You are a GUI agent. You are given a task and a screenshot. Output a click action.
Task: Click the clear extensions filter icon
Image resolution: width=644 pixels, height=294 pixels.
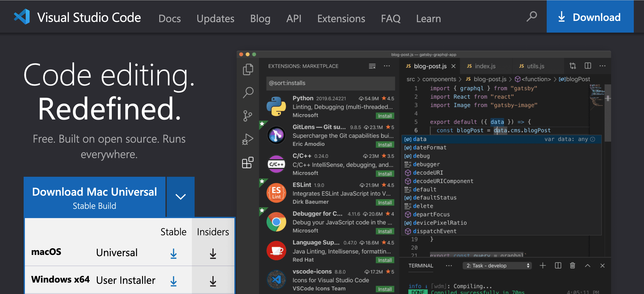372,66
